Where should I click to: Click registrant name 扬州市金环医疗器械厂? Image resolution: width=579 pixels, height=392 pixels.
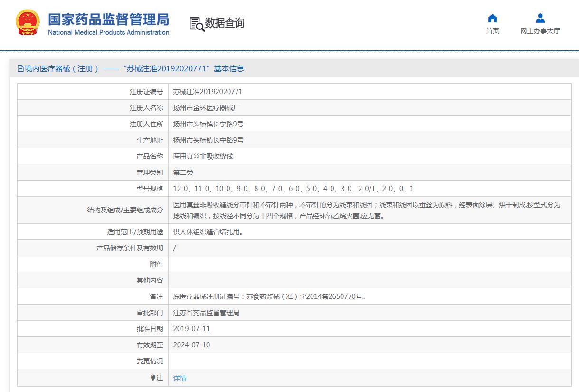coord(207,108)
